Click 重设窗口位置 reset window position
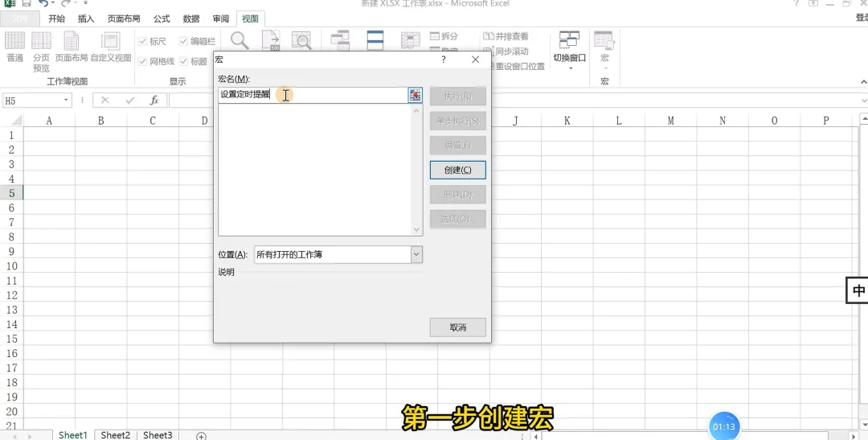 [514, 66]
